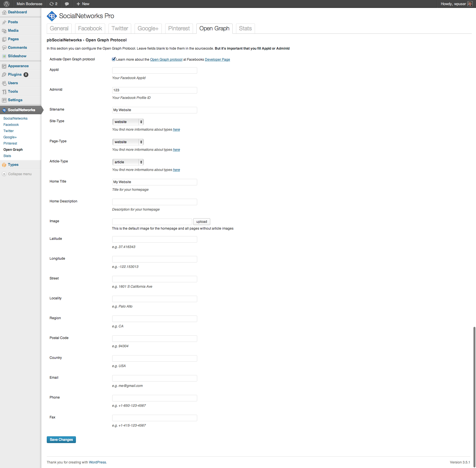Click the Types icon in sidebar
Screen dimensions: 476x468
(x=4, y=165)
